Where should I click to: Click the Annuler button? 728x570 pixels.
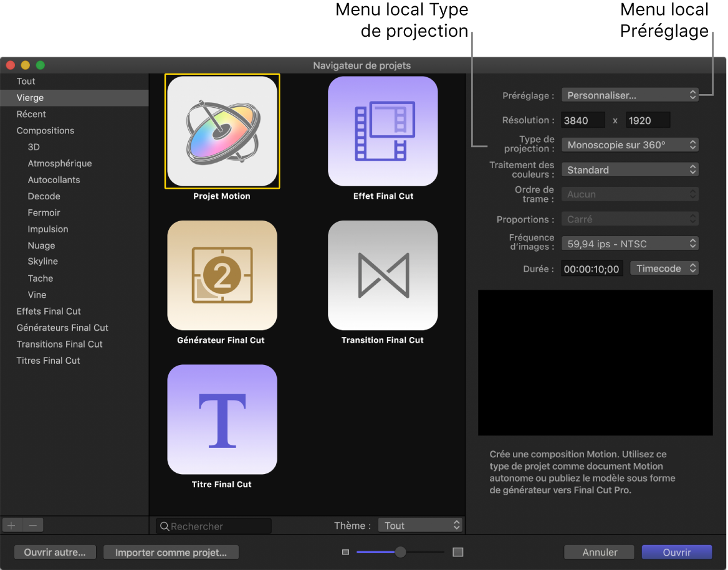tap(598, 552)
